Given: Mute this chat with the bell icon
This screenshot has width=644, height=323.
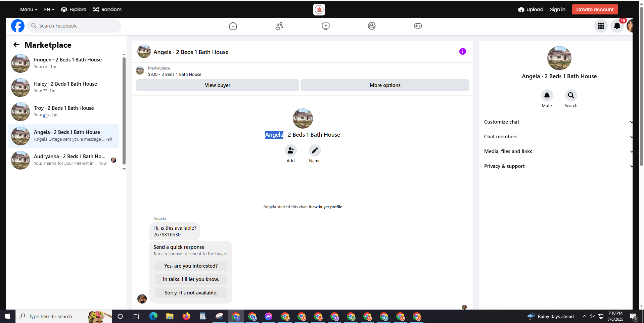Looking at the screenshot, I should (547, 95).
